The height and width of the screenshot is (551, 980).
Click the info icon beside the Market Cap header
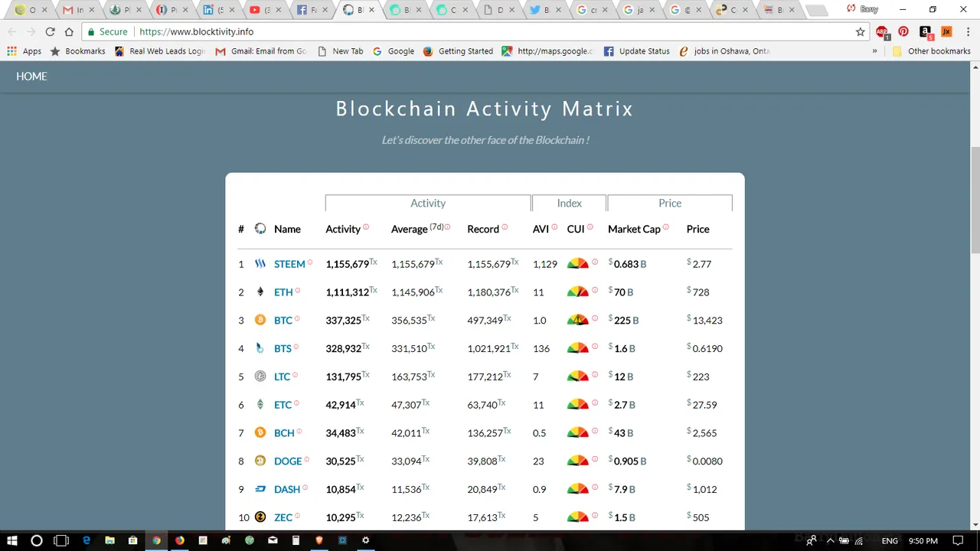(x=666, y=227)
